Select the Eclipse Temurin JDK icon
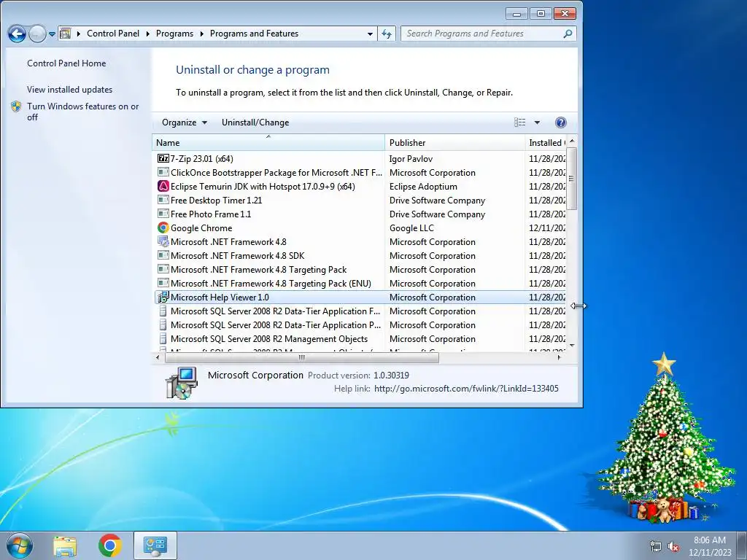Image resolution: width=747 pixels, height=560 pixels. click(163, 186)
